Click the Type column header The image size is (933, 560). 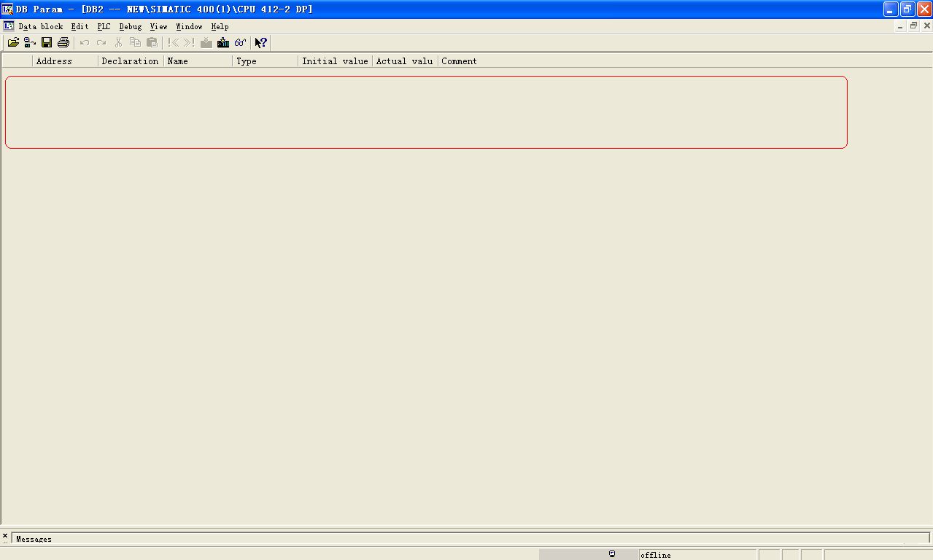tap(266, 61)
